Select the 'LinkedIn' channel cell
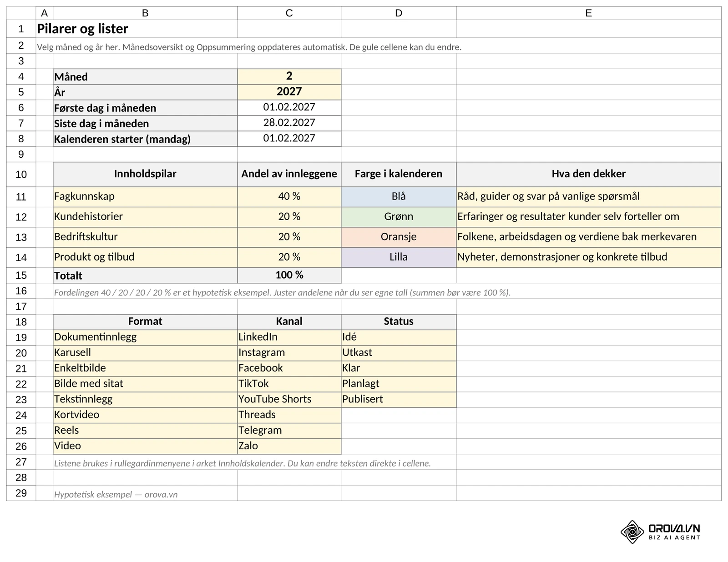 pos(289,337)
